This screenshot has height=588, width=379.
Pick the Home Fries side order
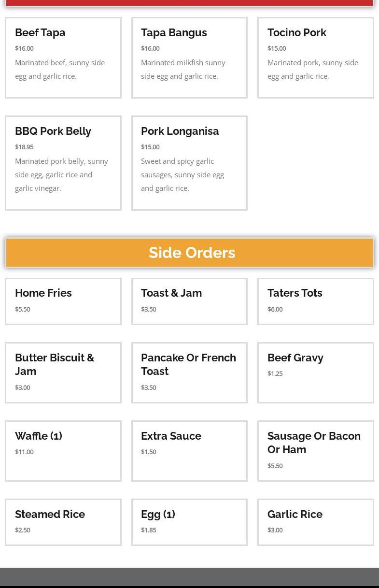43,293
